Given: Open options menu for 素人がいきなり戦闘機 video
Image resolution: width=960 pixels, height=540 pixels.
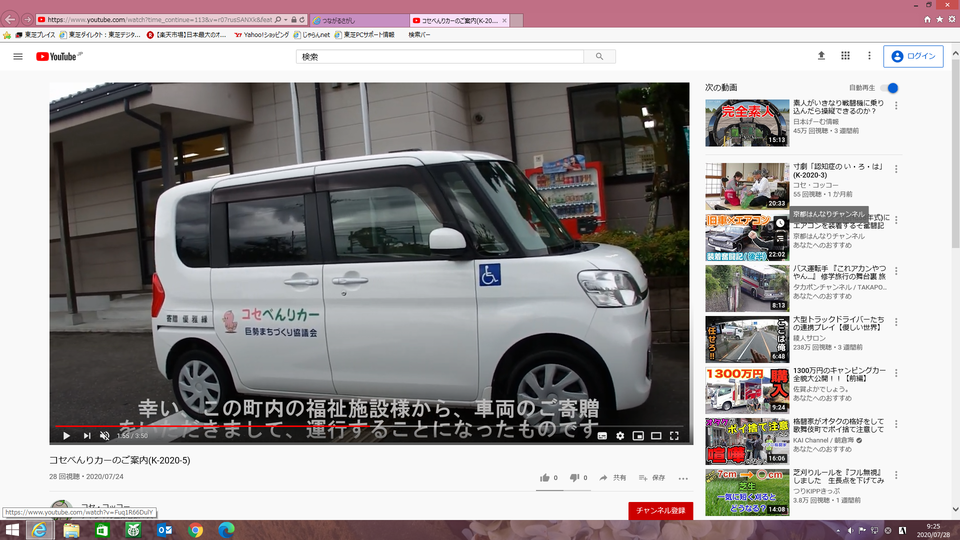Looking at the screenshot, I should coord(896,106).
